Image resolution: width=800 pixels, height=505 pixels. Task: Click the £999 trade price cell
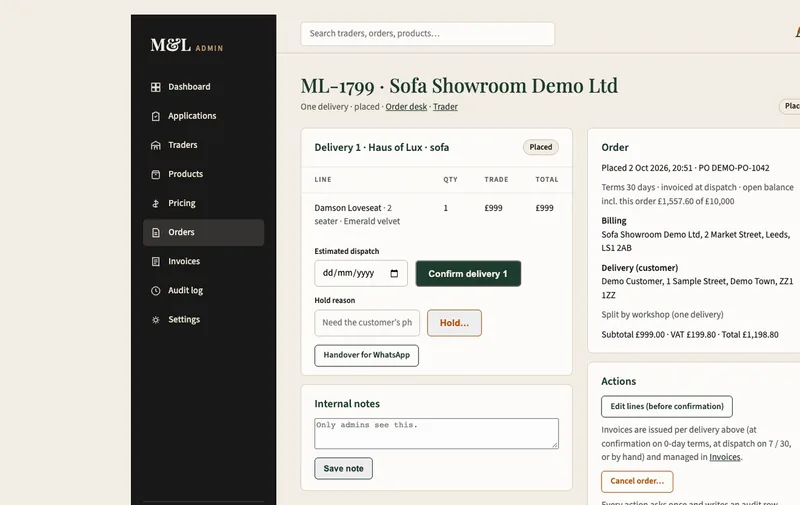(493, 208)
